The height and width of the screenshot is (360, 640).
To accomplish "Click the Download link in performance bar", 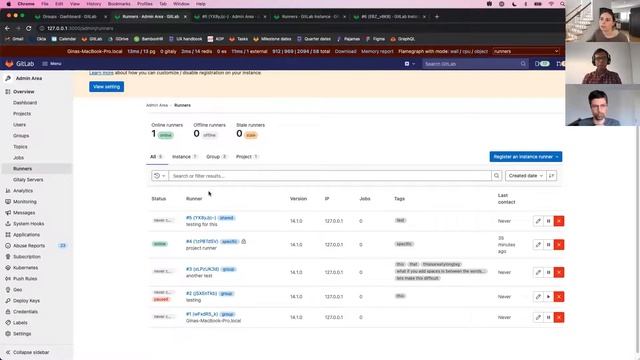I will tap(345, 51).
